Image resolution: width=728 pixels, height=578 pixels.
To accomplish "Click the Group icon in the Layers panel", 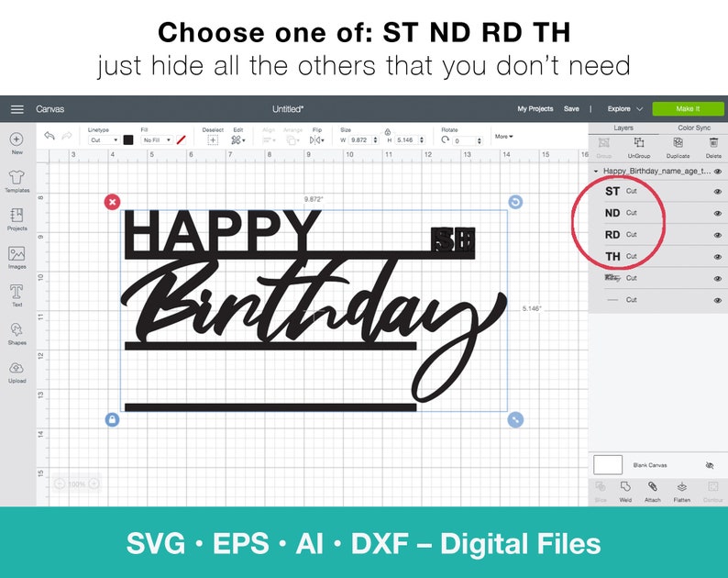I will click(x=603, y=142).
